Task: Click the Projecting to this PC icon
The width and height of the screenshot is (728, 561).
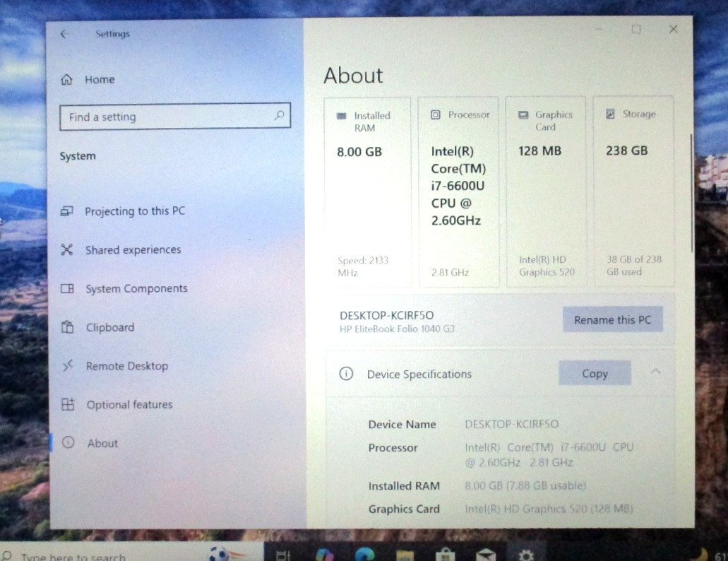Action: (67, 211)
